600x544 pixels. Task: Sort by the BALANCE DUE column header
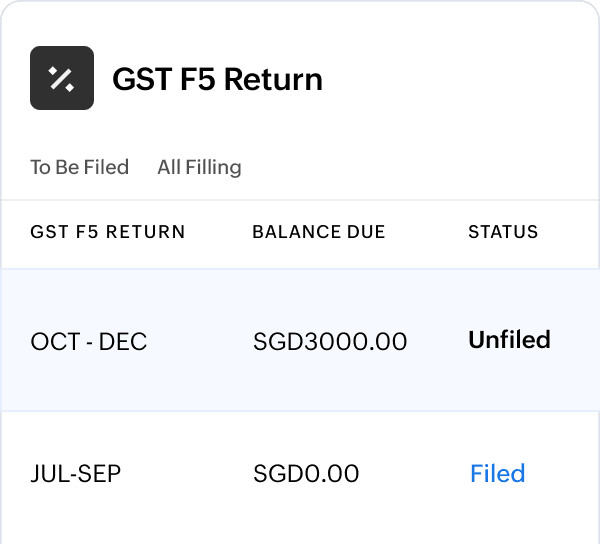point(319,232)
